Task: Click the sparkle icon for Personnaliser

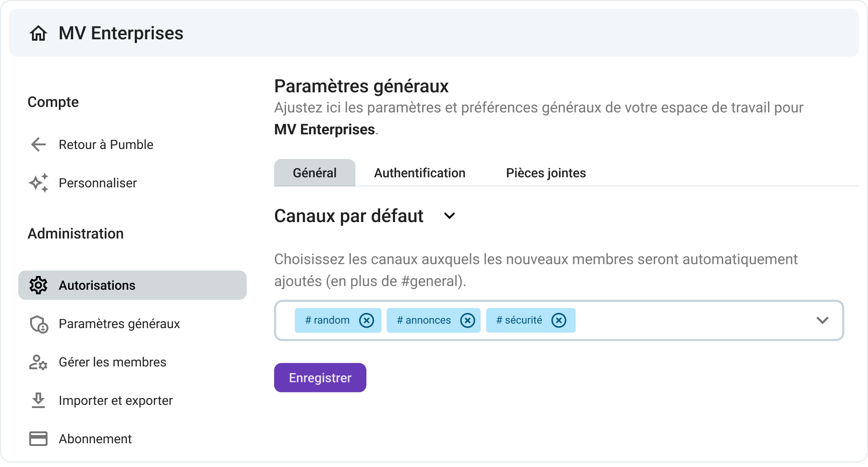Action: [38, 183]
